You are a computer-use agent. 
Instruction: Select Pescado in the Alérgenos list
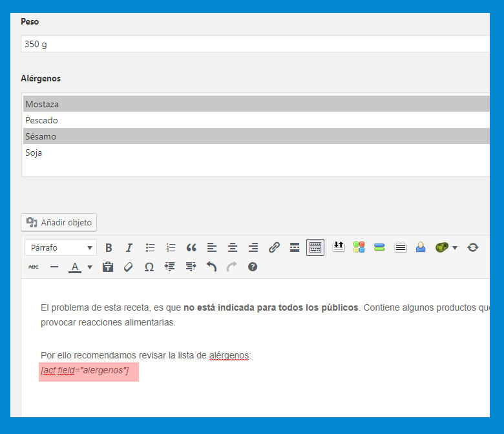[x=256, y=120]
